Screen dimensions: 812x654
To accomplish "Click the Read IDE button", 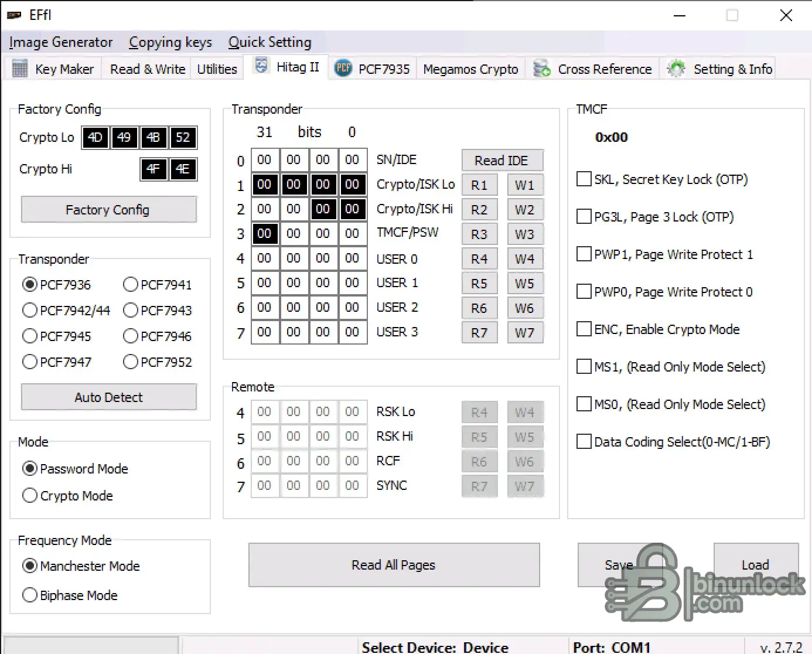I will point(502,160).
